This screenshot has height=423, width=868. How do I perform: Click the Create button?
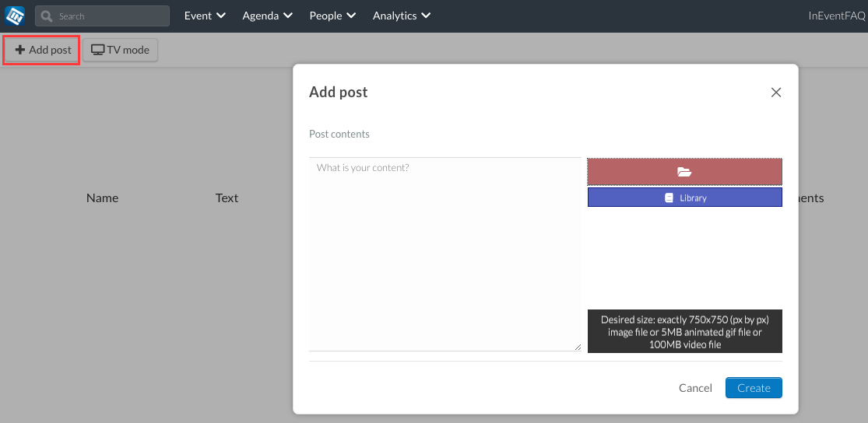point(754,387)
